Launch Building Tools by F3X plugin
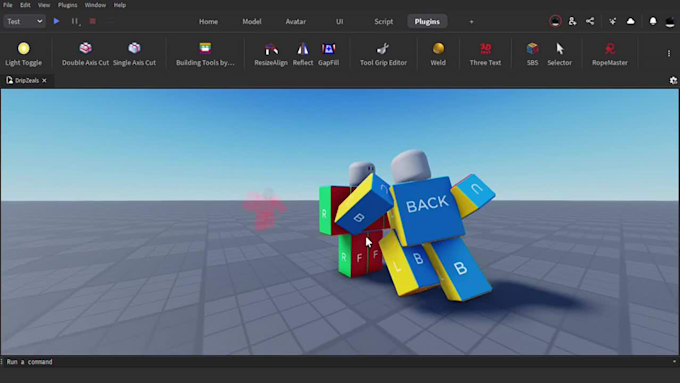Screen dimensions: 680x383 point(205,49)
